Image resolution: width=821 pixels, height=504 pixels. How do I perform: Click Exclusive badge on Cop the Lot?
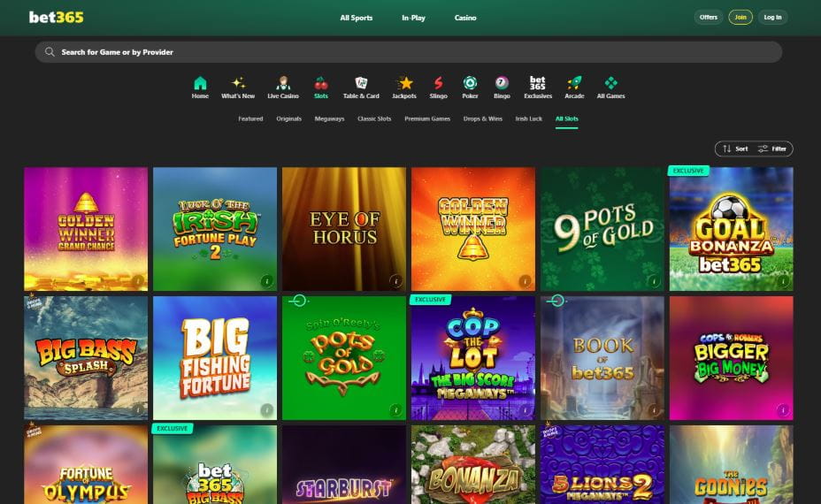(430, 300)
